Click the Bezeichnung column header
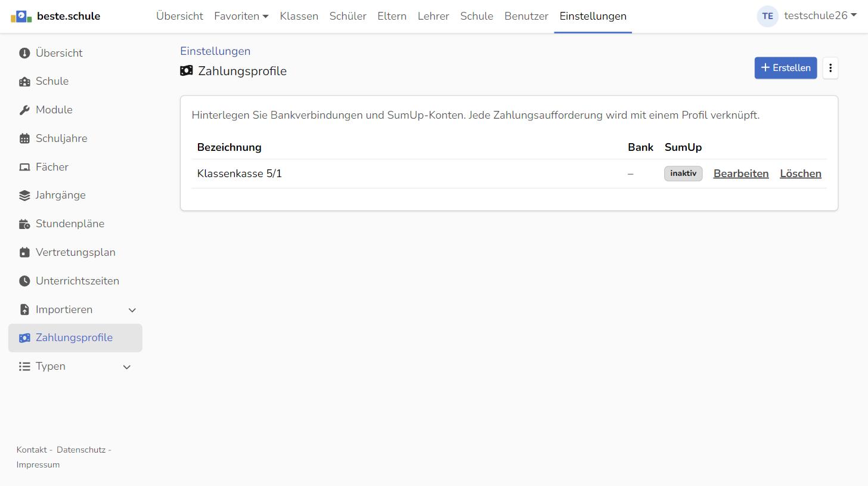868x486 pixels. point(230,147)
